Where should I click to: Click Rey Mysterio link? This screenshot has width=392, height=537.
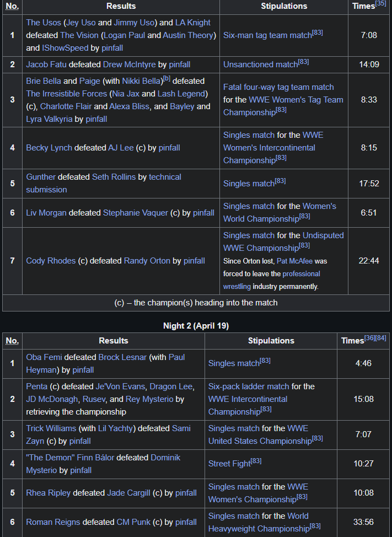coord(149,399)
